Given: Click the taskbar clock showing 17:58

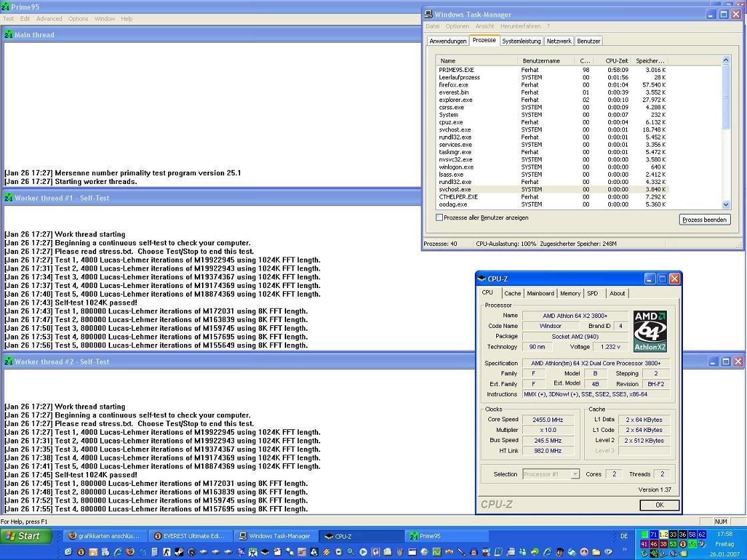Looking at the screenshot, I should (x=724, y=534).
